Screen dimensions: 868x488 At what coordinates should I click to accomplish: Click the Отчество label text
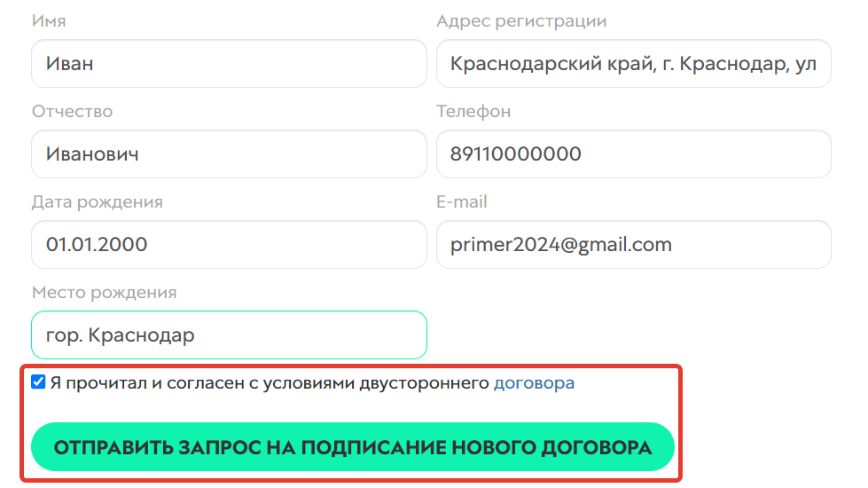[73, 111]
